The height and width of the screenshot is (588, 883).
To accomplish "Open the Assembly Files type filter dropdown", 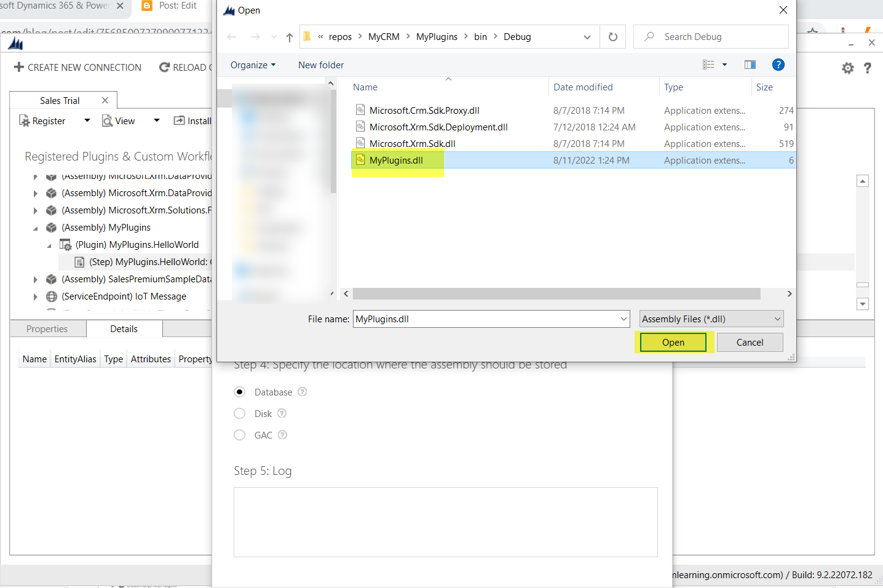I will [777, 319].
